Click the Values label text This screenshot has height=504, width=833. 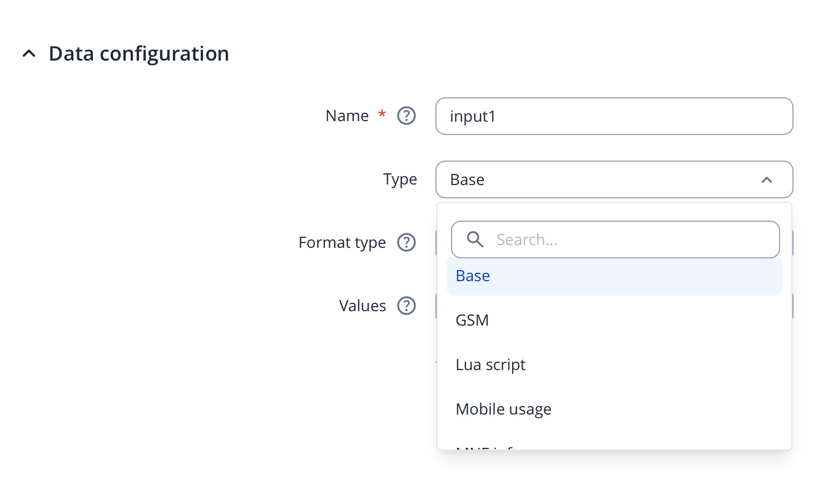pos(362,306)
